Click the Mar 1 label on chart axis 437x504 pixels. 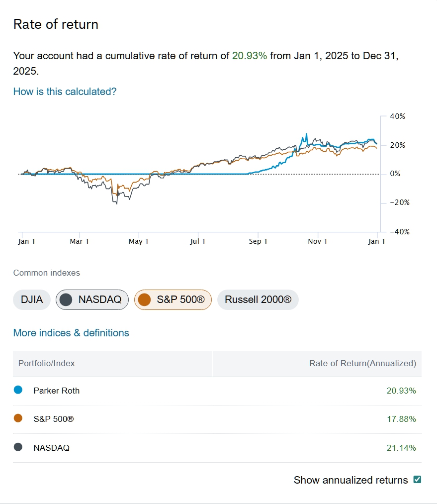pyautogui.click(x=79, y=241)
